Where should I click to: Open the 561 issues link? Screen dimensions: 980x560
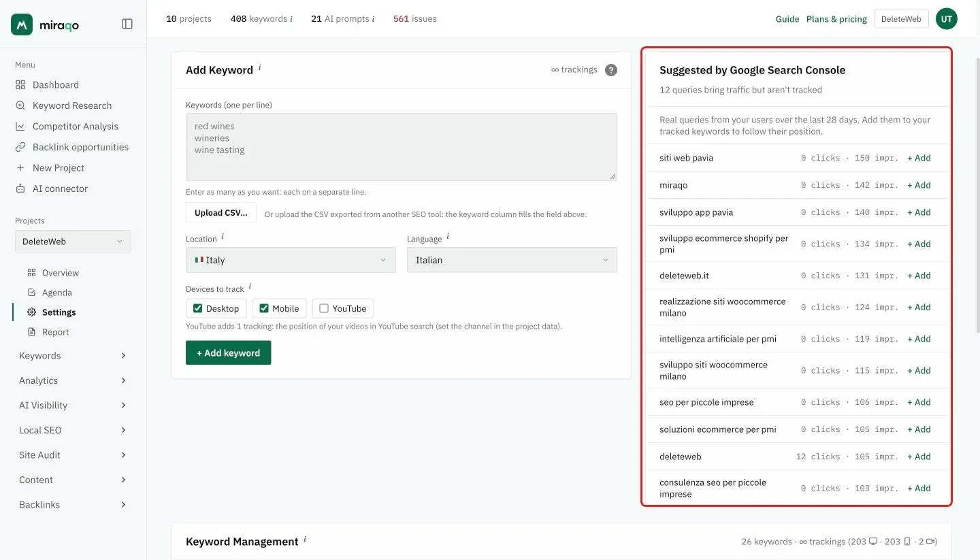coord(415,19)
